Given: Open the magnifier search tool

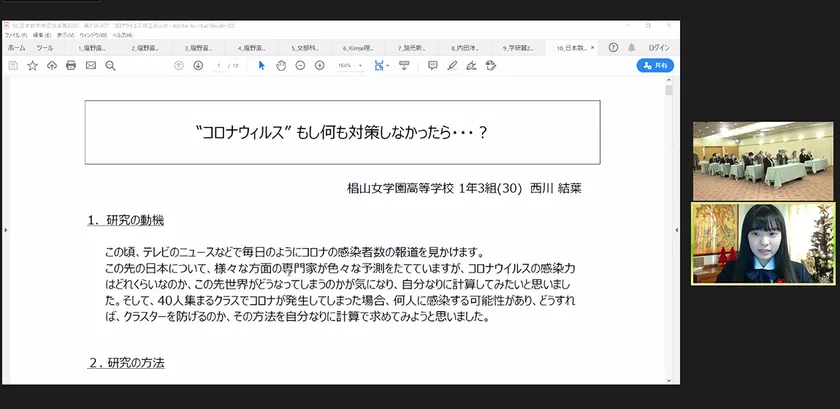Looking at the screenshot, I should (111, 65).
